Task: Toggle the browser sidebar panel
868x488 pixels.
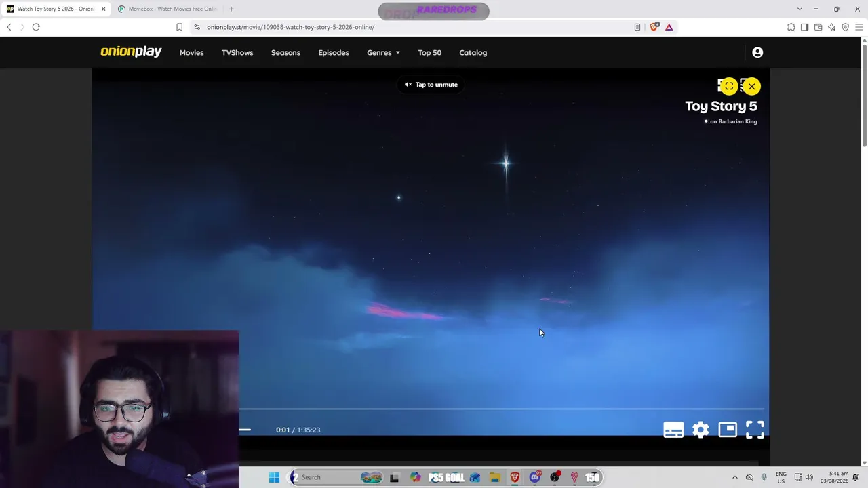Action: [804, 27]
